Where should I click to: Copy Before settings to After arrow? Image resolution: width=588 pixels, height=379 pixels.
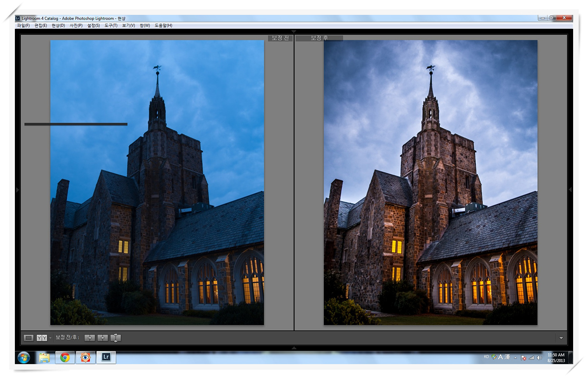[x=89, y=338]
